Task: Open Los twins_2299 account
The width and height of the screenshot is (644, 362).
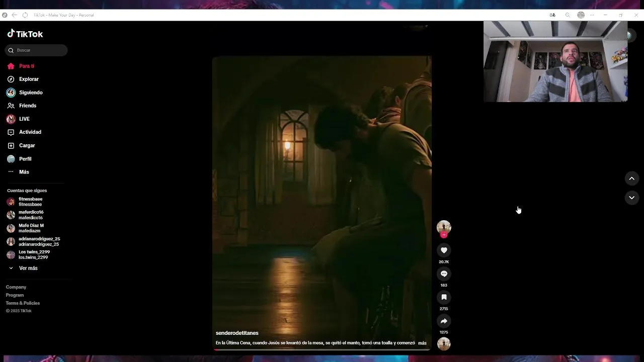Action: [x=35, y=254]
